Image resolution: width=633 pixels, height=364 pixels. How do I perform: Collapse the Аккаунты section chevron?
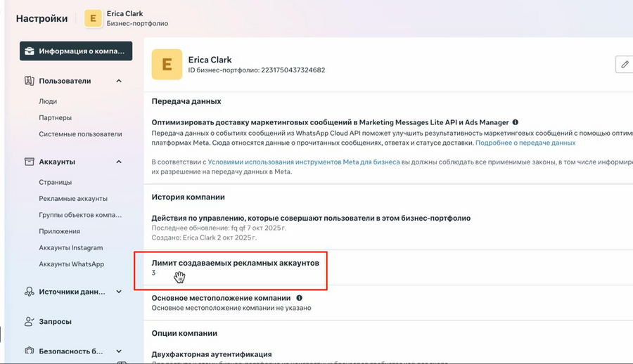[119, 162]
